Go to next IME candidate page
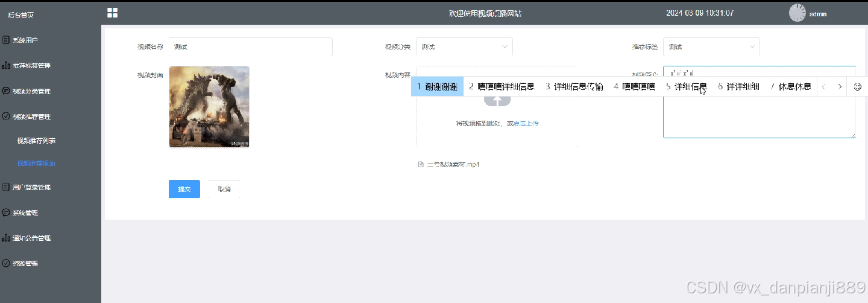Viewport: 868px width, 303px height. coord(840,86)
